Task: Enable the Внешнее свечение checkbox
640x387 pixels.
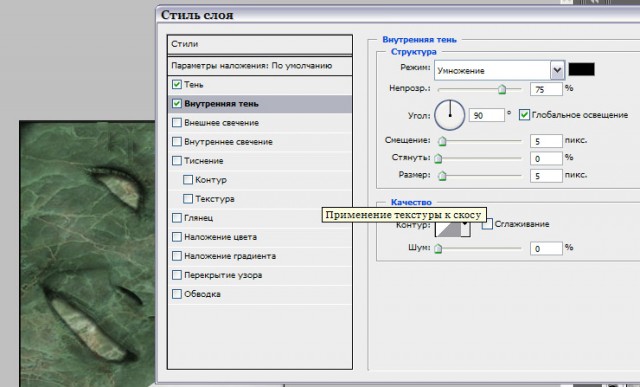Action: (177, 122)
